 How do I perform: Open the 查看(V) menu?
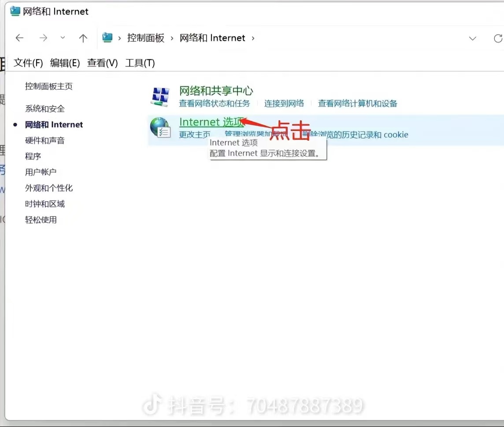point(102,63)
